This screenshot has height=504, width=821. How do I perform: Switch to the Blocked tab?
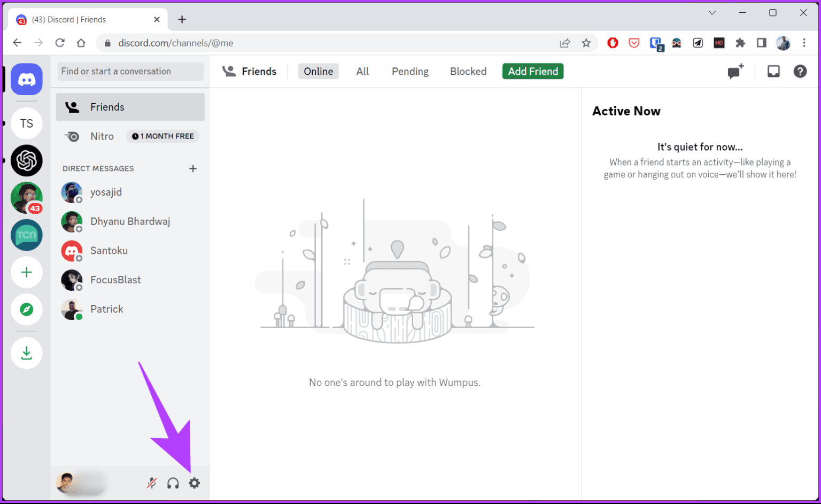coord(468,71)
